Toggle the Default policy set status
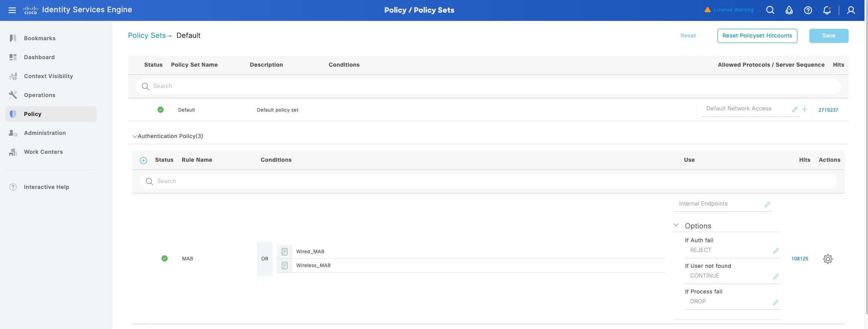868x329 pixels. (x=160, y=110)
